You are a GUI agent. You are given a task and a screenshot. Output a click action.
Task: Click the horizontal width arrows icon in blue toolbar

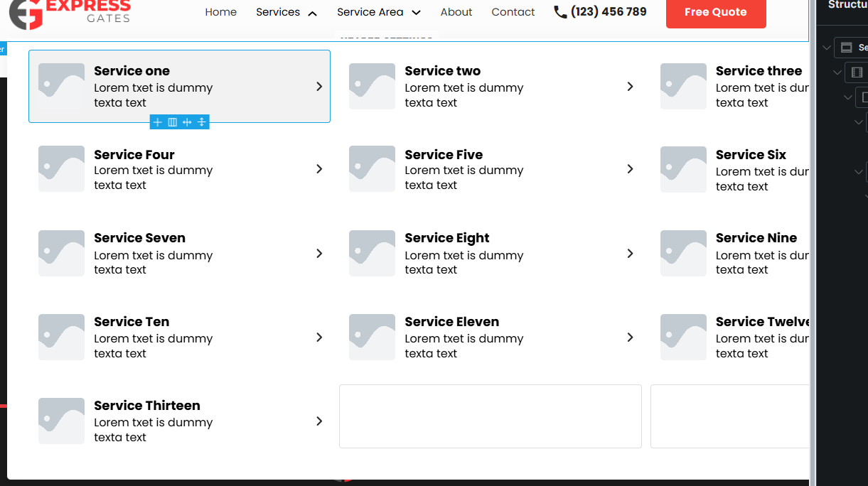187,122
